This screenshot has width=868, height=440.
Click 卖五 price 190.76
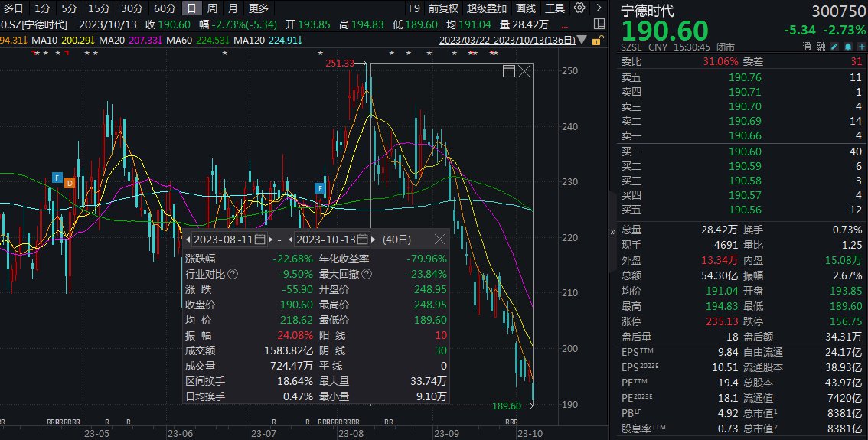(x=745, y=77)
